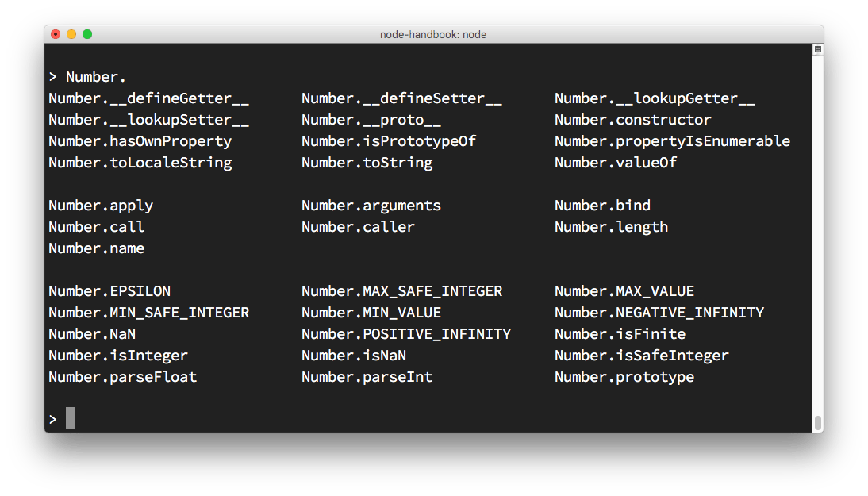This screenshot has height=496, width=868.
Task: Click the Number.NEGATIVE_INFINITY entry
Action: (659, 312)
